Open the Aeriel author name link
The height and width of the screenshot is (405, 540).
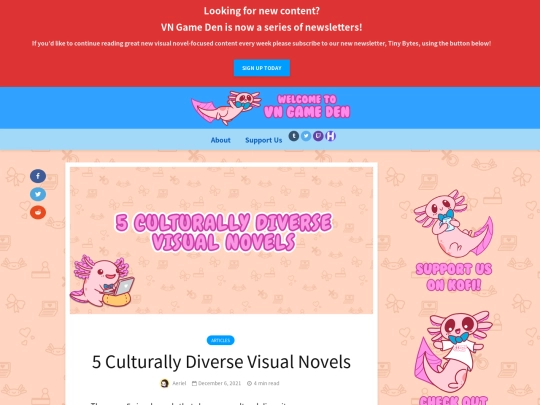(x=179, y=383)
